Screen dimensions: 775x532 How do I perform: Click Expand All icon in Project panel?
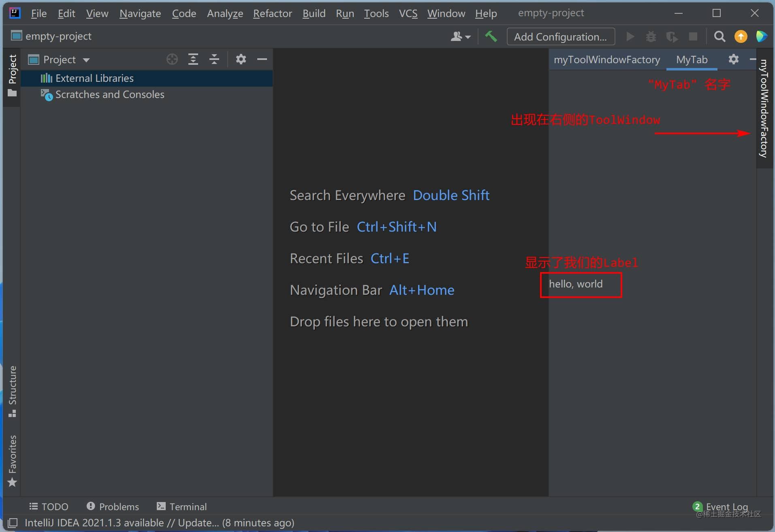coord(193,60)
